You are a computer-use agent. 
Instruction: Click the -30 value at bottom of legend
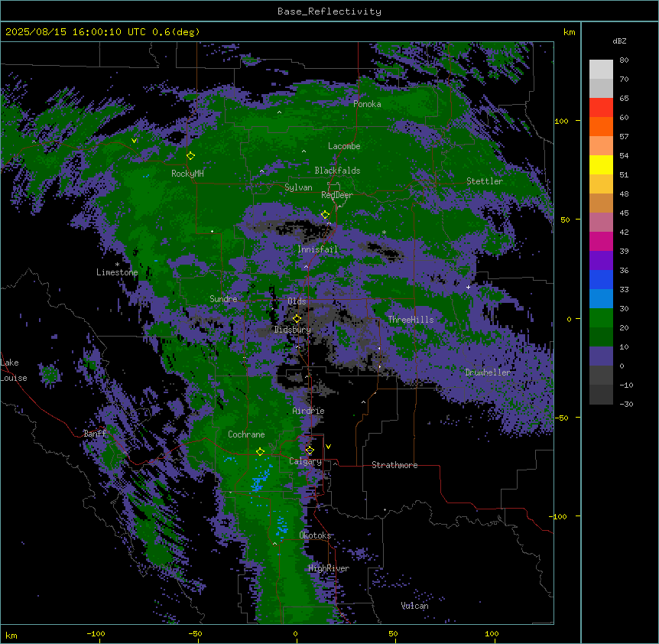click(626, 404)
